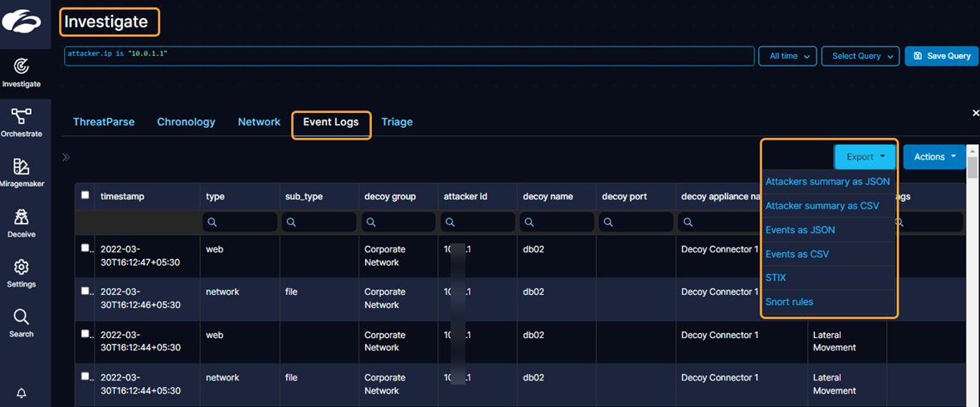Image resolution: width=980 pixels, height=407 pixels.
Task: Toggle the select-all checkbox in table header
Action: (x=85, y=195)
